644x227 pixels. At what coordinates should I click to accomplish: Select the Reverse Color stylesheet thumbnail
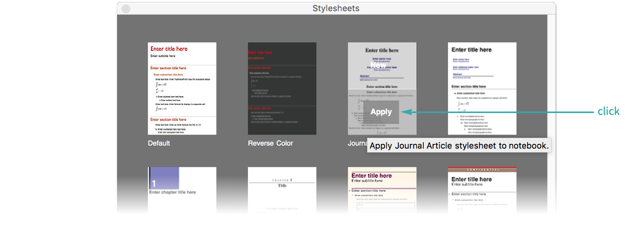[x=282, y=88]
